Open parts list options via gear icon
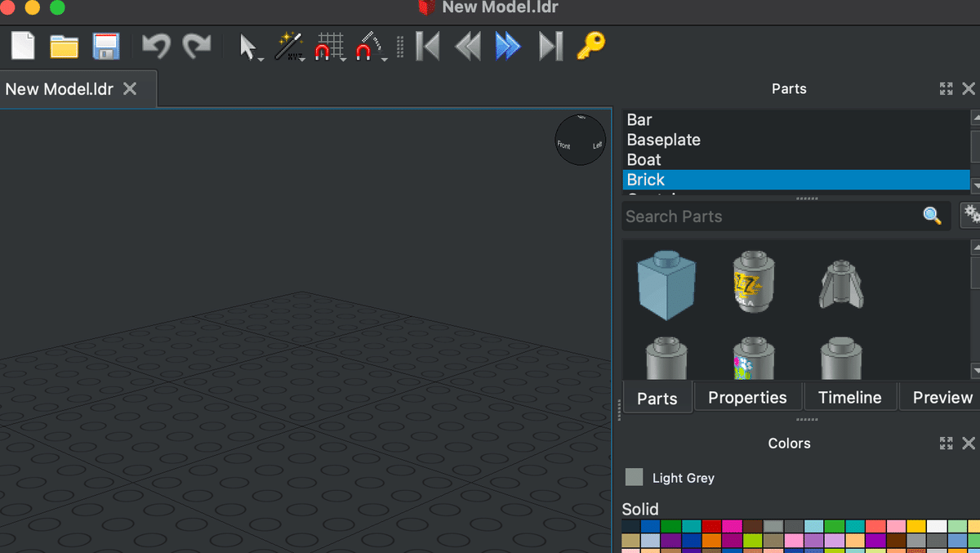This screenshot has width=980, height=553. [x=971, y=215]
